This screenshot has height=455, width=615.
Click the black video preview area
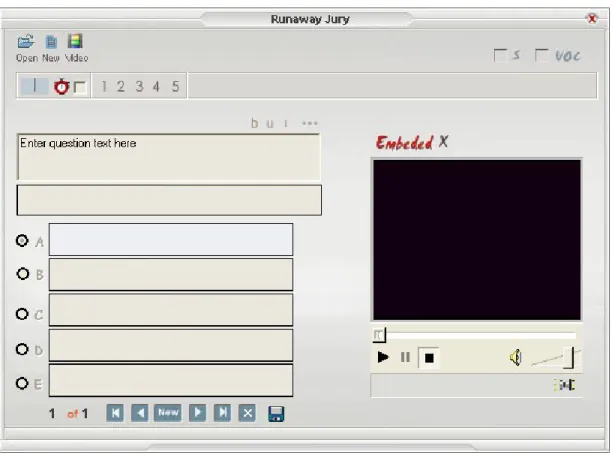click(x=477, y=240)
